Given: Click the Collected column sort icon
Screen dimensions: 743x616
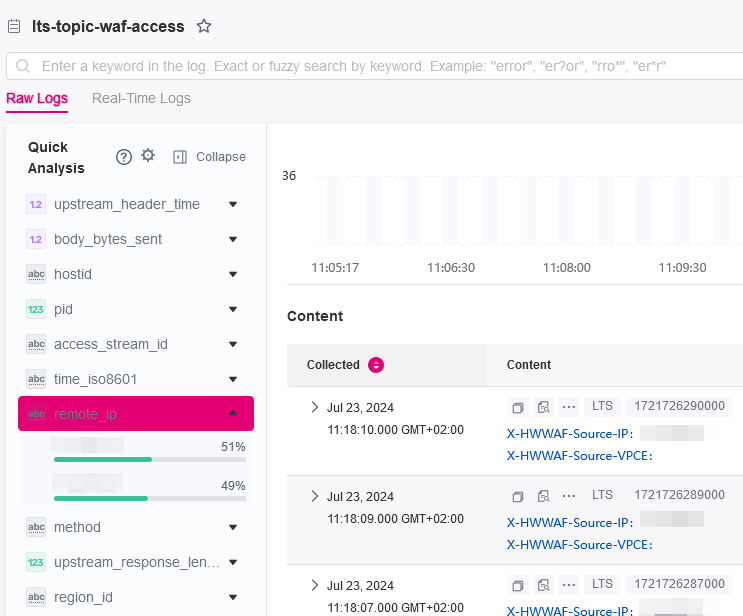Looking at the screenshot, I should pos(376,365).
